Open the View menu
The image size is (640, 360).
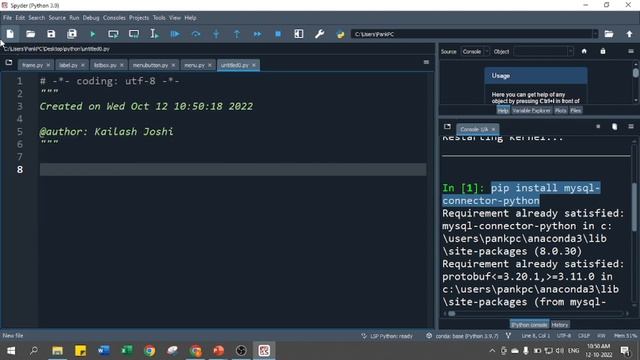tap(175, 18)
